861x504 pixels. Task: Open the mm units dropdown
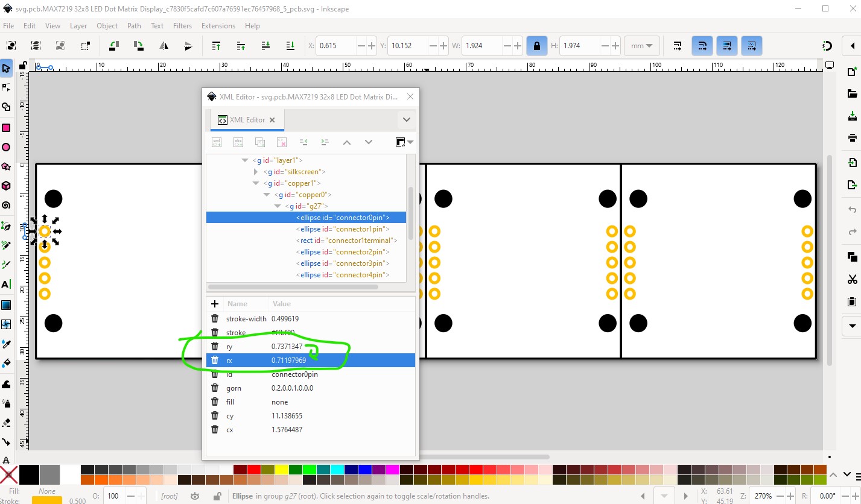641,46
